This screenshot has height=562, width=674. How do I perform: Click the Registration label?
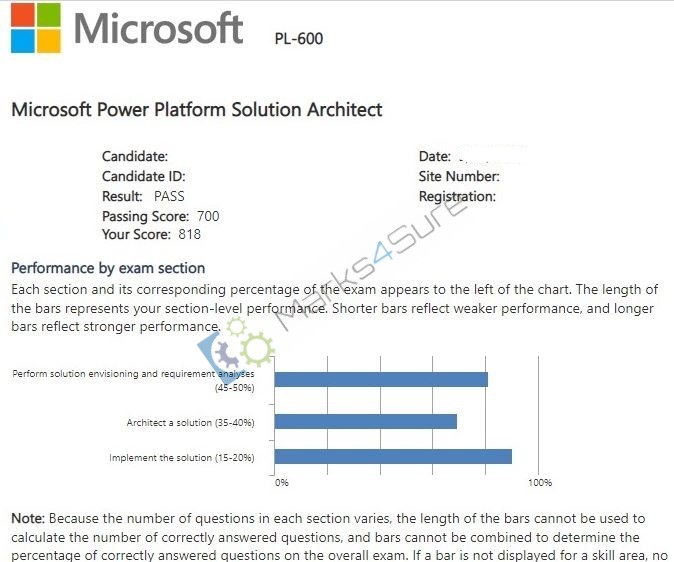pos(457,197)
